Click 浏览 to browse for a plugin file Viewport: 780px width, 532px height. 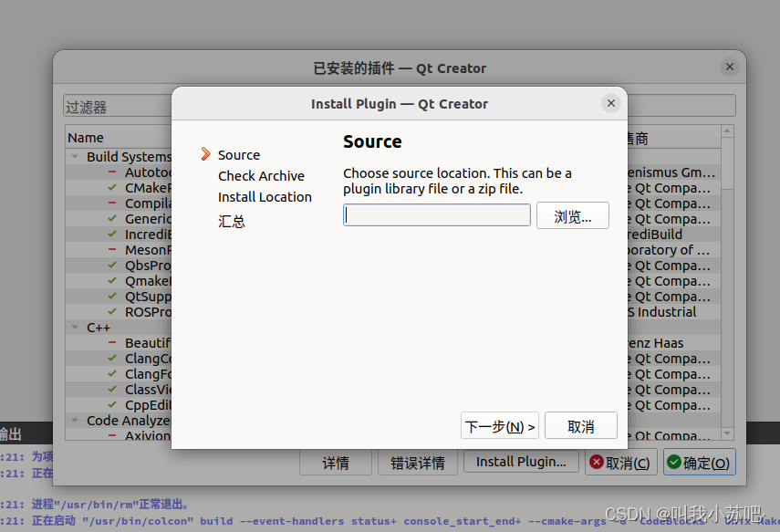(573, 215)
